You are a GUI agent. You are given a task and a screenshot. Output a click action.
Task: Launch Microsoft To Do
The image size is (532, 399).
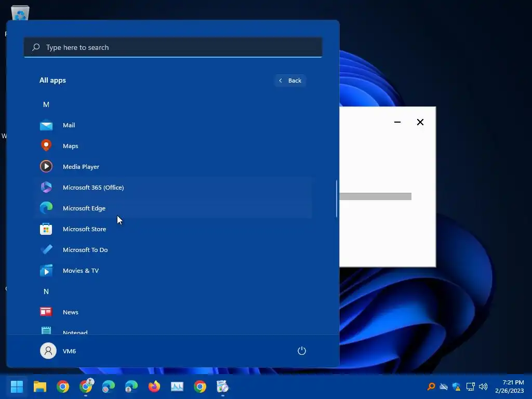click(x=172, y=250)
